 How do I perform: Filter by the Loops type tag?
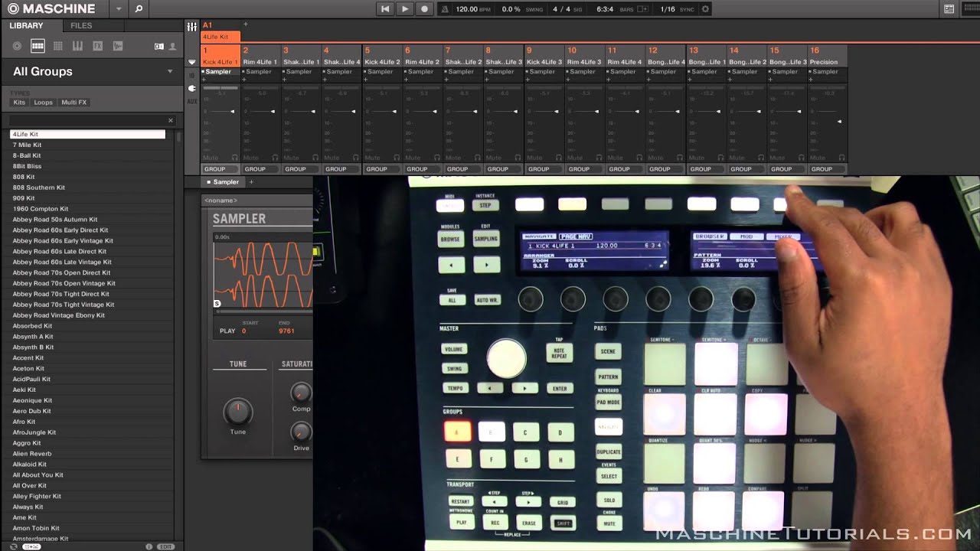pos(44,103)
